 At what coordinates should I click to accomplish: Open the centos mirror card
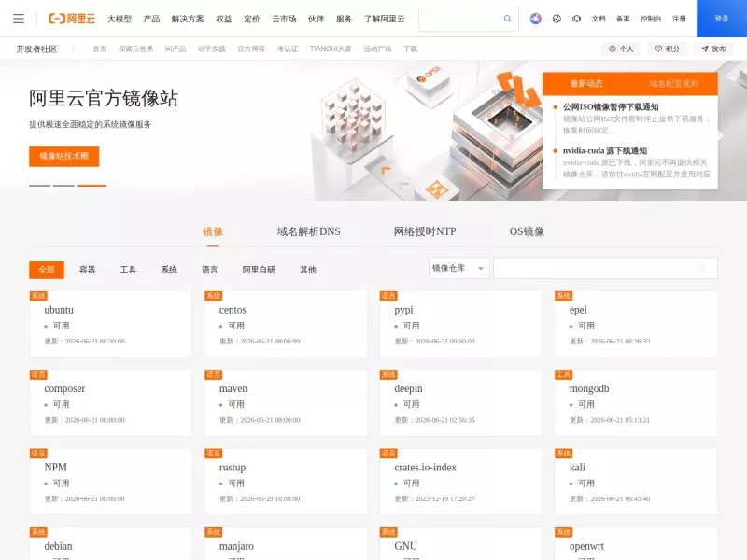(286, 324)
